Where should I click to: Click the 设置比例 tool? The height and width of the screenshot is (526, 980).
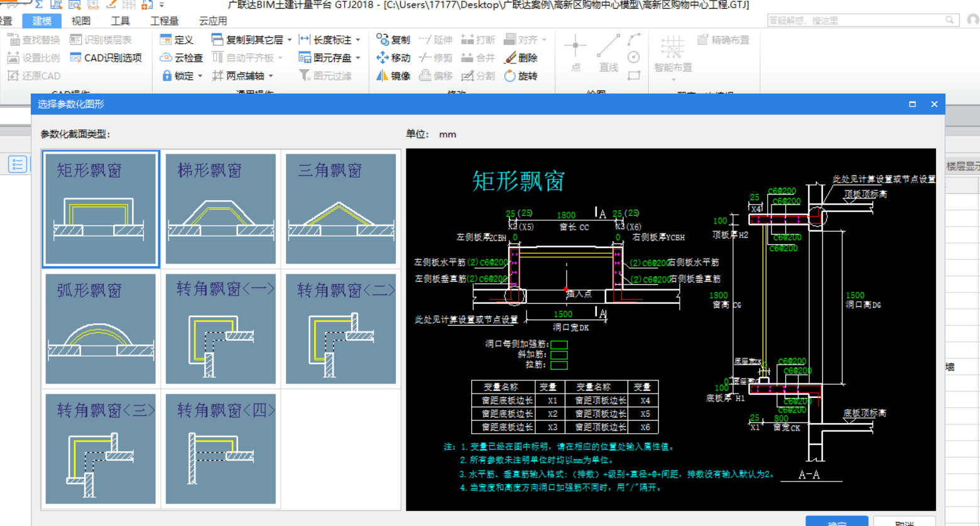(34, 58)
